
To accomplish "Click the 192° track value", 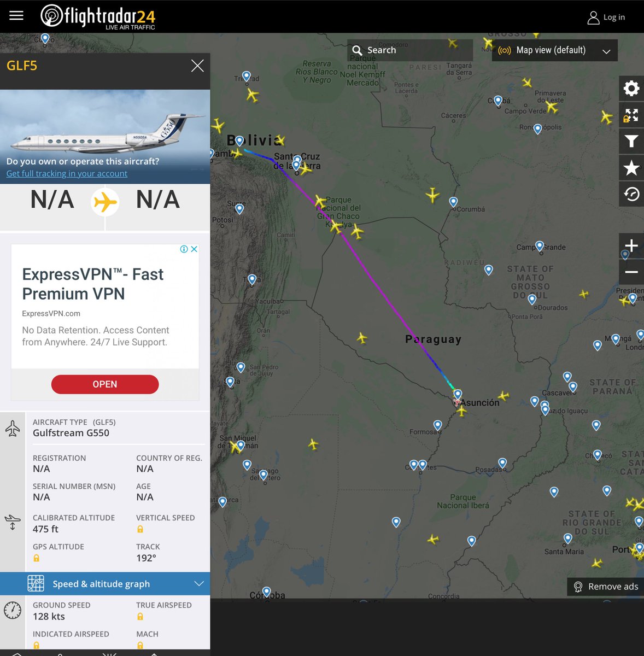I will [x=146, y=558].
